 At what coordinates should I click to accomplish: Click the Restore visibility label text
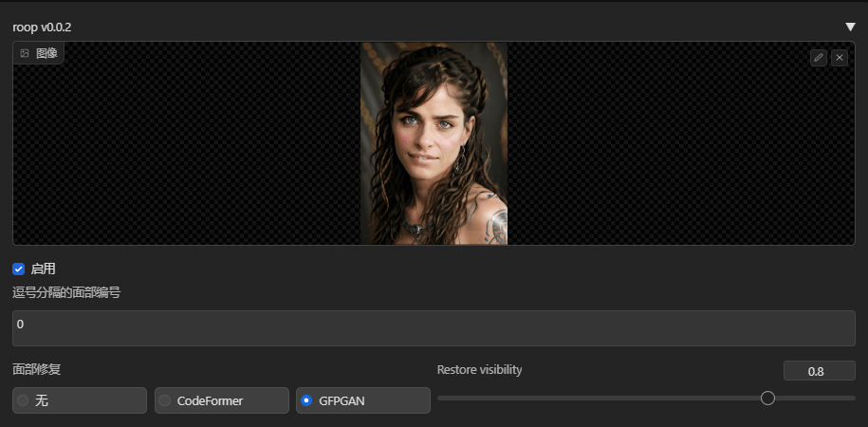click(x=479, y=369)
